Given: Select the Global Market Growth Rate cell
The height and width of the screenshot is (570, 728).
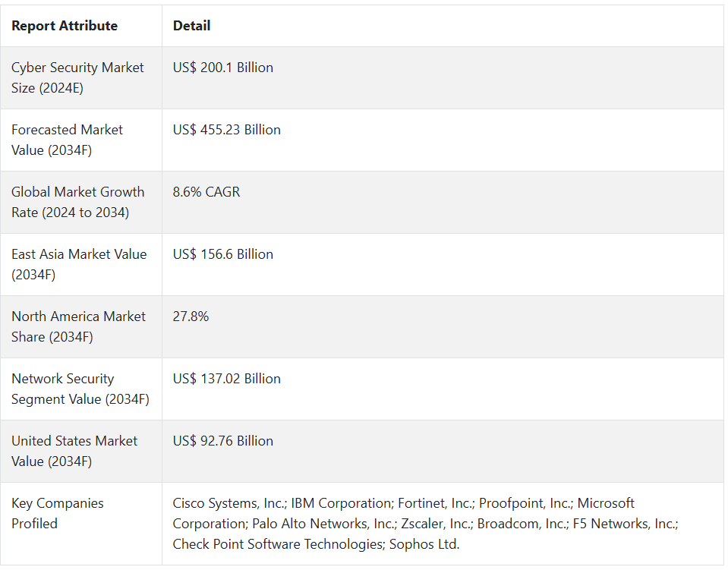Looking at the screenshot, I should coord(77,202).
